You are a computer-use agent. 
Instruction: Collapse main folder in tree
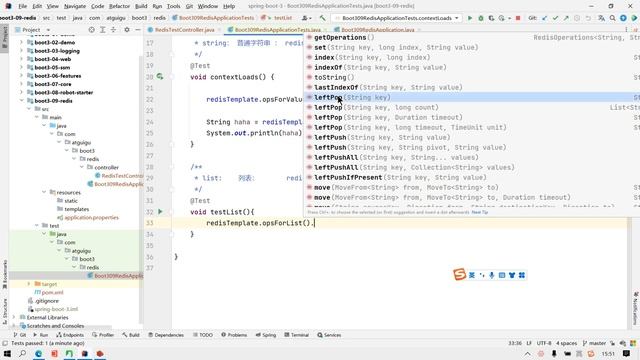point(36,117)
